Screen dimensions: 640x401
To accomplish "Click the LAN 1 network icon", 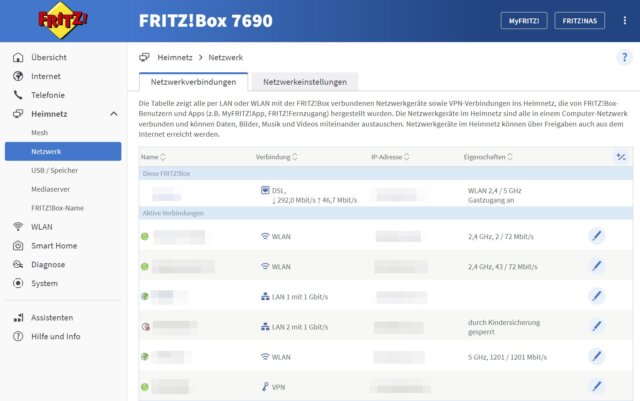I will pos(265,296).
